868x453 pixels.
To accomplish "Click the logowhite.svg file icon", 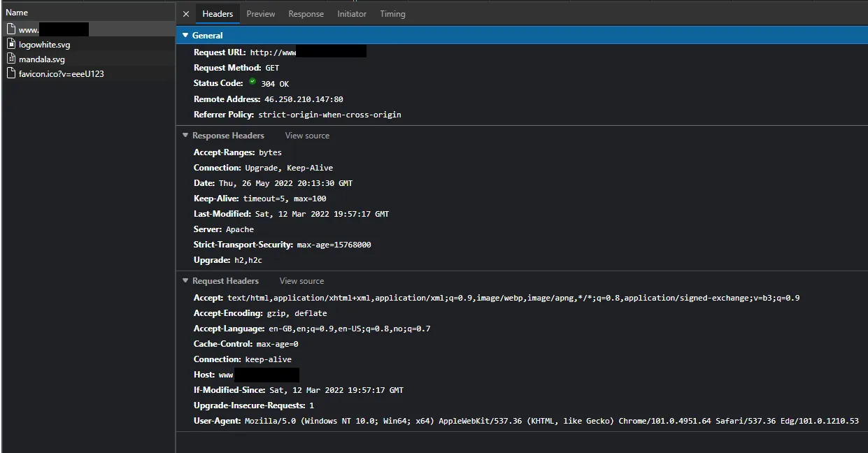I will (x=11, y=44).
